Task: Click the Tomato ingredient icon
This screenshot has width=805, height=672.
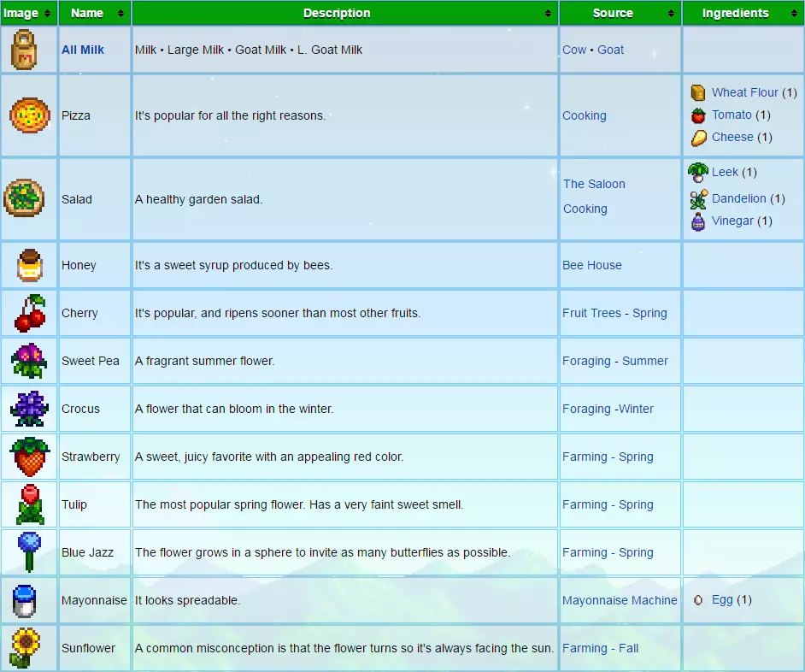Action: click(x=697, y=115)
